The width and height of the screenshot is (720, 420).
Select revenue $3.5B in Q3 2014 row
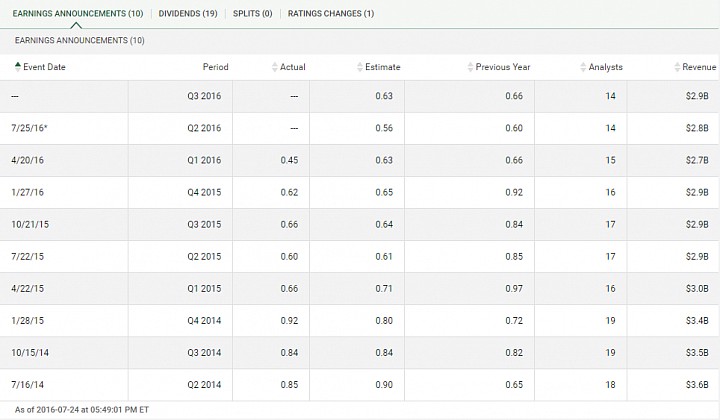coord(697,353)
